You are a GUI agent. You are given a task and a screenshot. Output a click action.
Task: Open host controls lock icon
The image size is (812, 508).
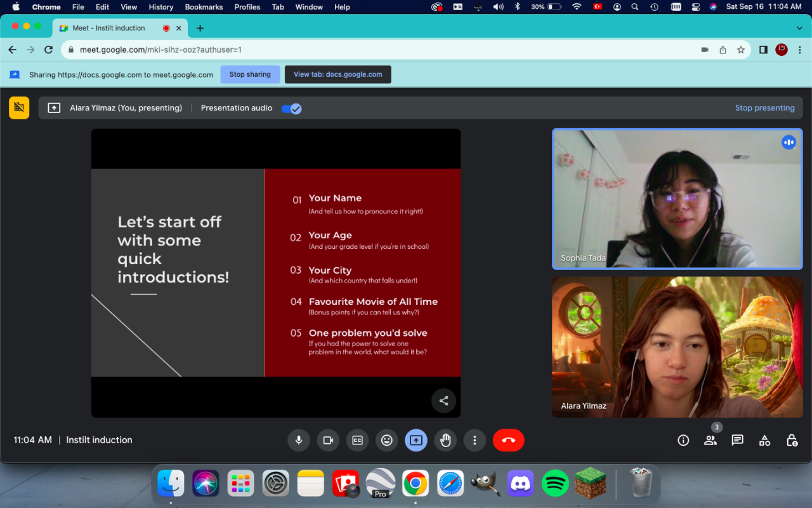(x=792, y=440)
